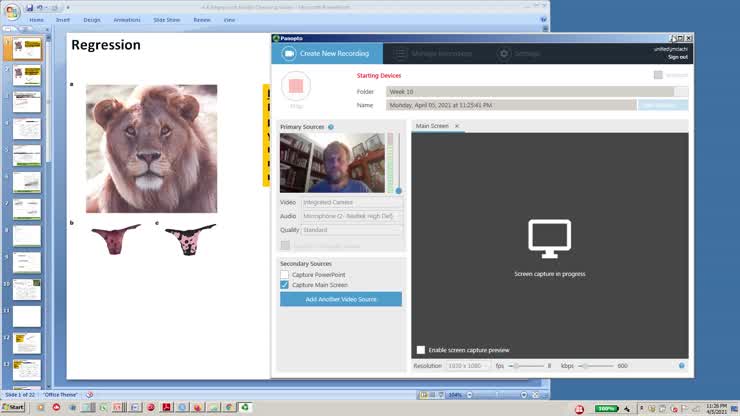Screen dimensions: 740x416
Task: Click the recording Name input field
Action: tap(511, 105)
